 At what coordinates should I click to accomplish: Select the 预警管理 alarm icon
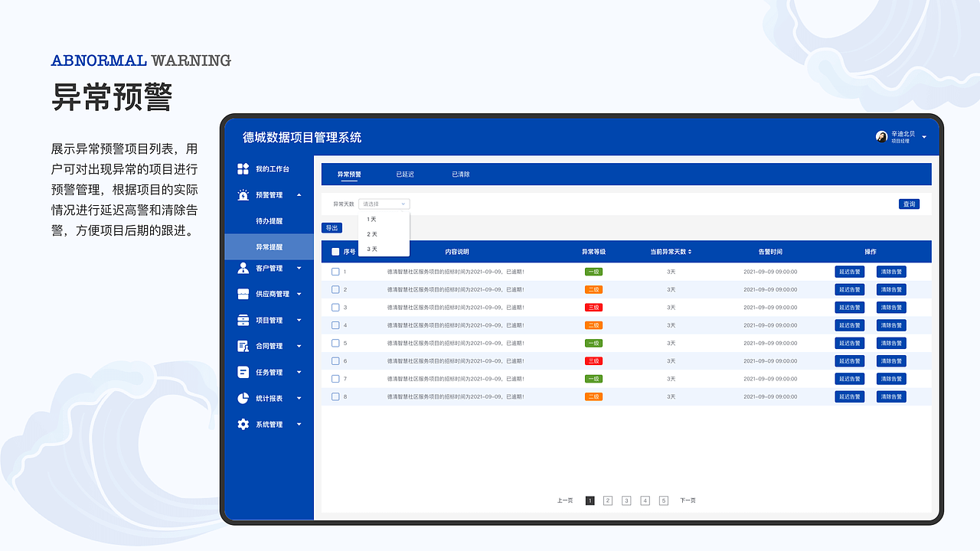pos(243,195)
